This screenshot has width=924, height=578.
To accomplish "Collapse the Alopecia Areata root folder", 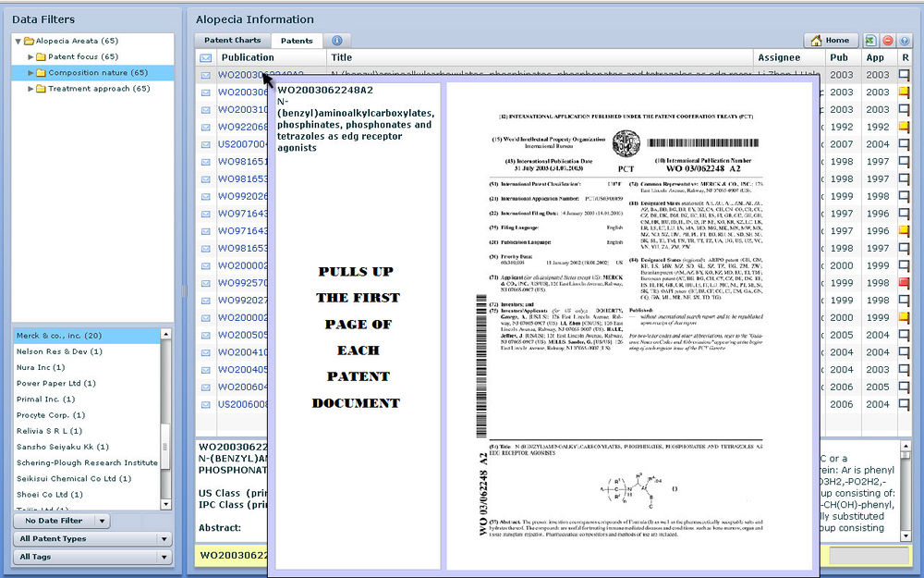I will point(18,42).
